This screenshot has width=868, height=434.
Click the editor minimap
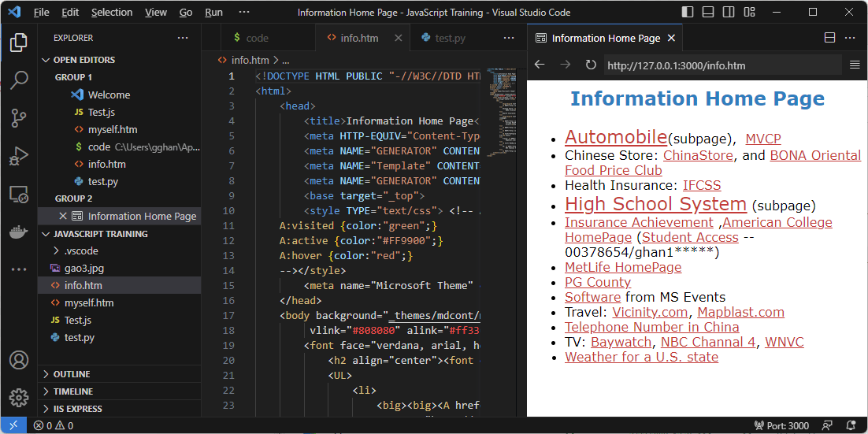click(502, 111)
